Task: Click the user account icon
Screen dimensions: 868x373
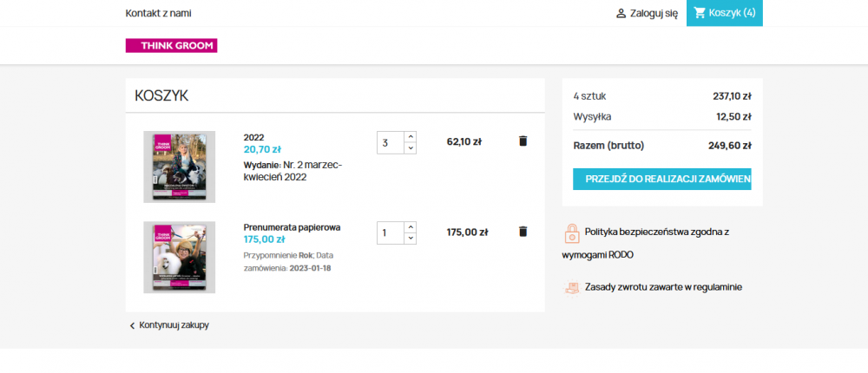Action: pos(621,13)
